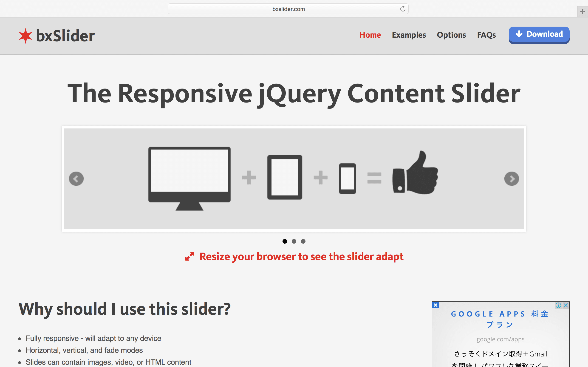The width and height of the screenshot is (588, 367).
Task: Click the new tab plus button
Action: [x=582, y=11]
